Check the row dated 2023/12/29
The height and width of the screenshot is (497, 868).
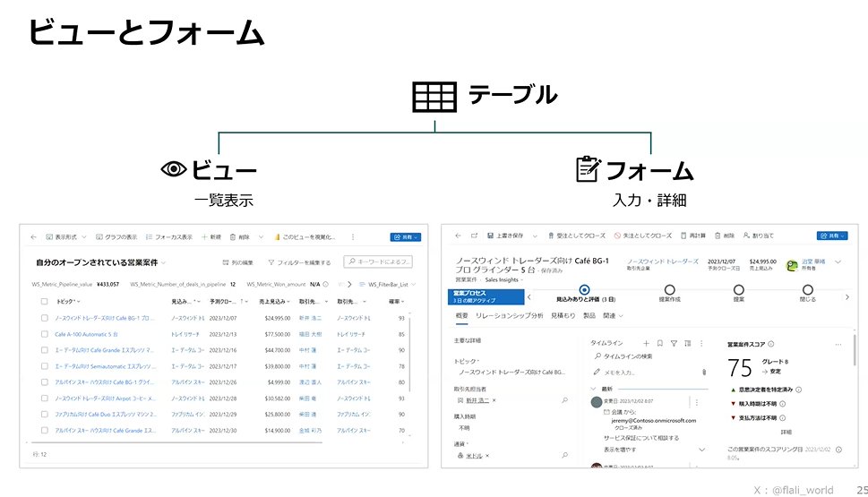[x=44, y=414]
